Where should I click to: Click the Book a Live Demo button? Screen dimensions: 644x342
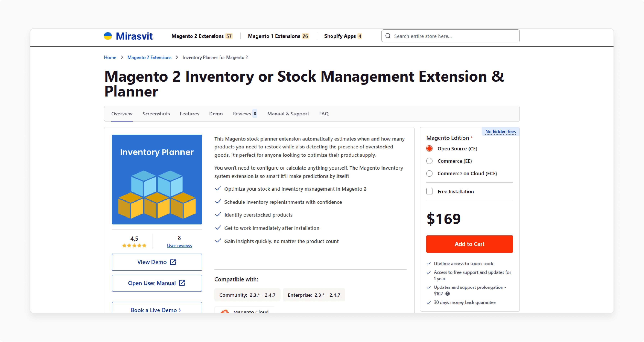[x=157, y=308]
